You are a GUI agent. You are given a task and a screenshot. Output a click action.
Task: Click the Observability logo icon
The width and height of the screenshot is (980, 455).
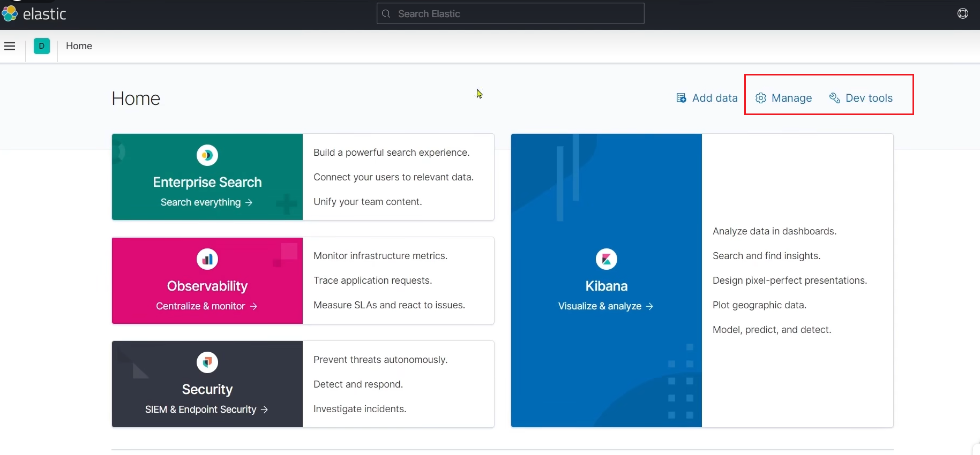tap(207, 259)
